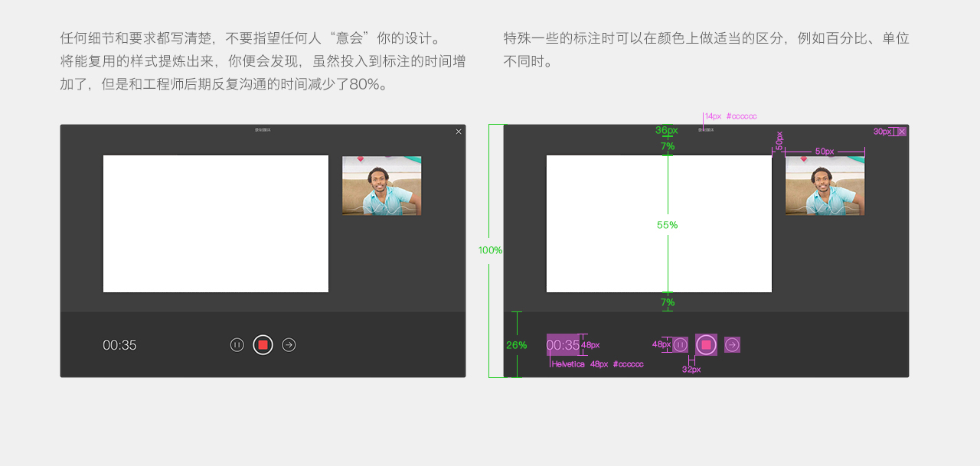
Task: Click the paragraph beginning "特殊一些的标注时"
Action: click(707, 50)
